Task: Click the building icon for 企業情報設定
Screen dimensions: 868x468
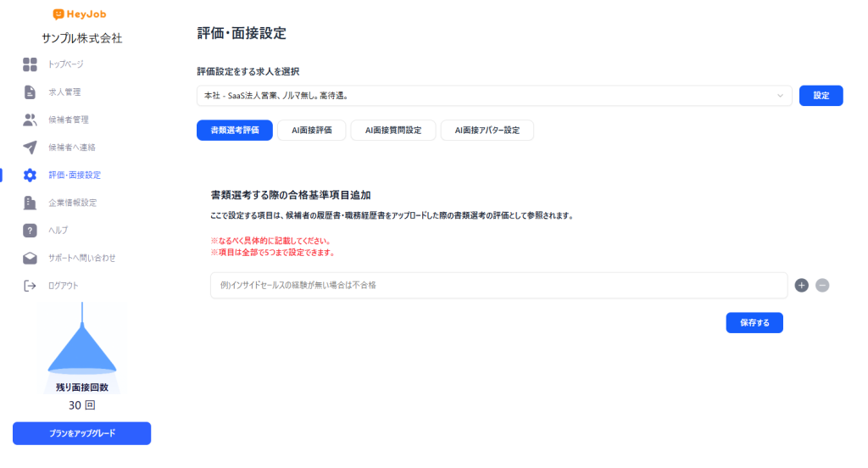Action: pyautogui.click(x=30, y=203)
